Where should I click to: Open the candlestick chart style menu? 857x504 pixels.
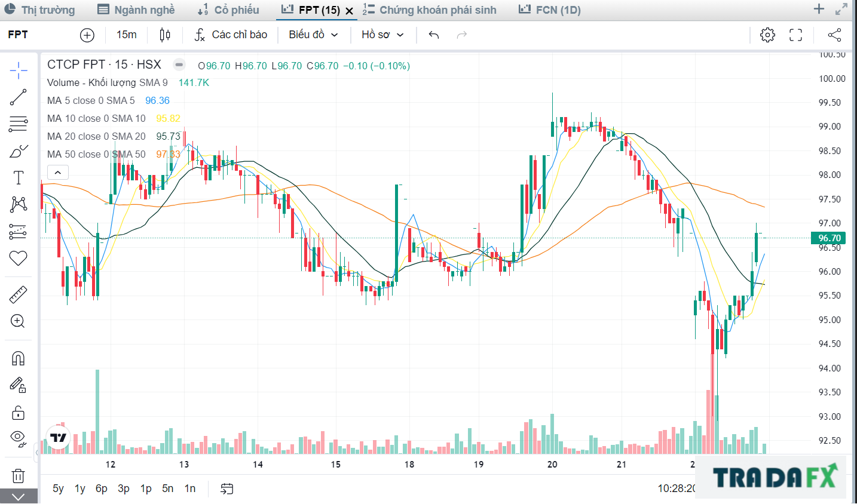point(165,35)
